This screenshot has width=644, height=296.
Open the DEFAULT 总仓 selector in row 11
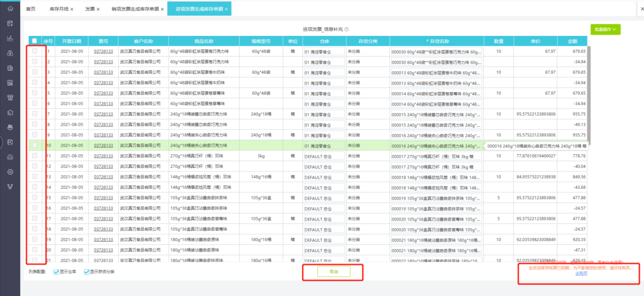tap(324, 156)
